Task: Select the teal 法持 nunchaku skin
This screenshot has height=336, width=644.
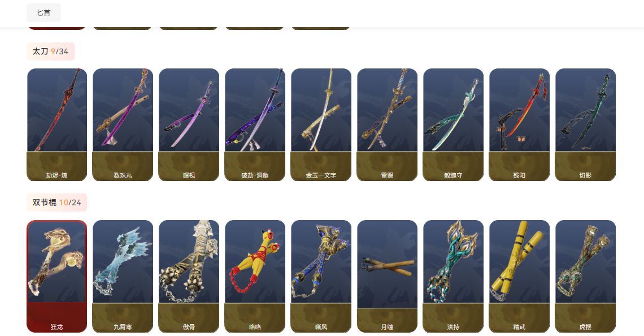Action: tap(454, 277)
